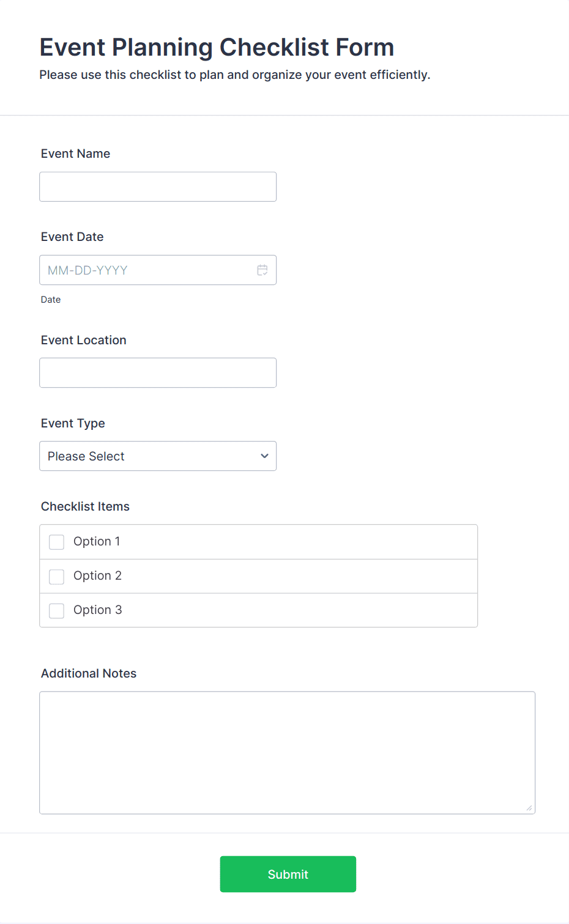Click the dropdown chevron on Event Type
Image resolution: width=569 pixels, height=924 pixels.
pos(264,456)
